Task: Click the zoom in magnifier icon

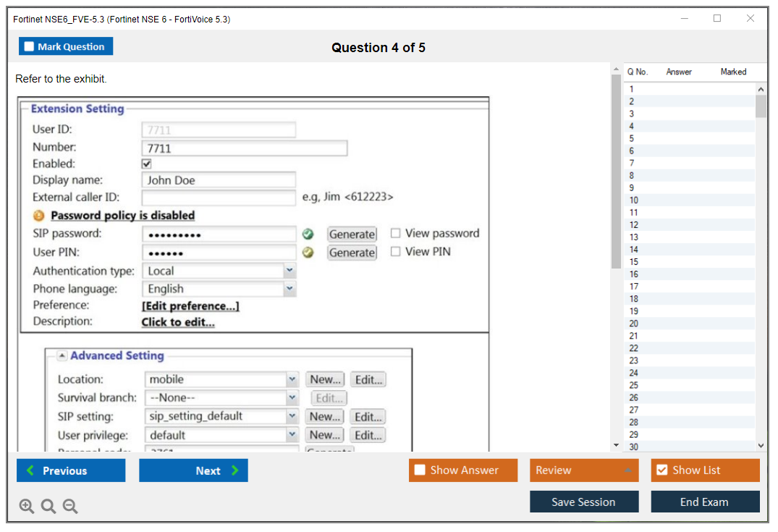Action: click(27, 507)
